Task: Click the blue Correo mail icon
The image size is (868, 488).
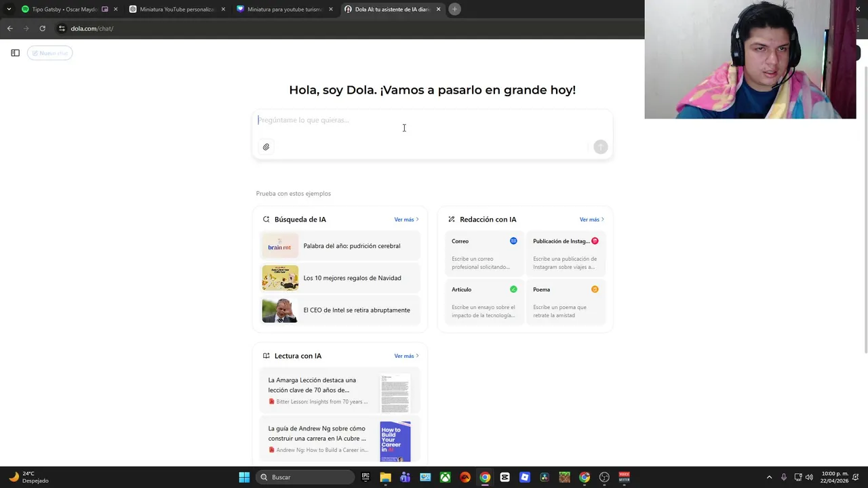Action: tap(513, 241)
